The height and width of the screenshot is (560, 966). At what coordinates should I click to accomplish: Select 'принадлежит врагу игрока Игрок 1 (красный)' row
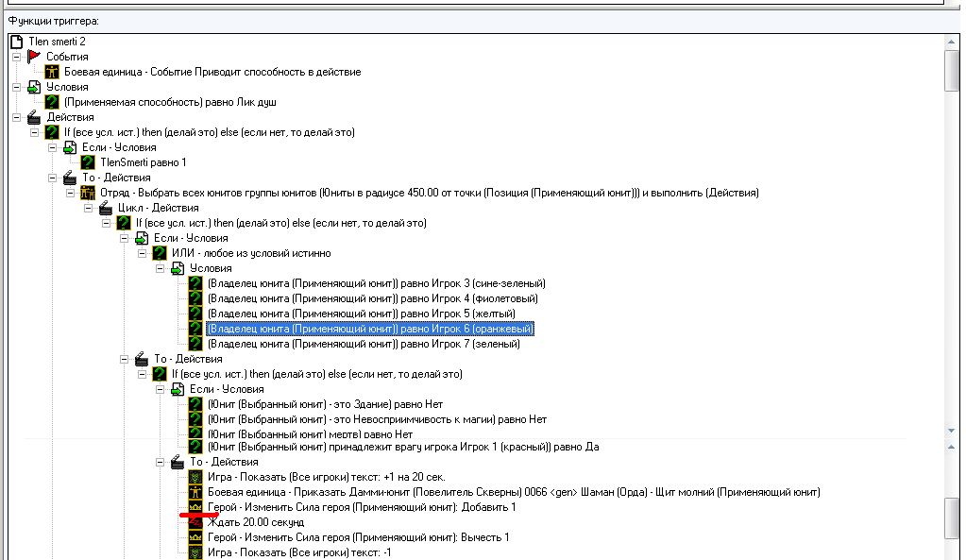403,447
